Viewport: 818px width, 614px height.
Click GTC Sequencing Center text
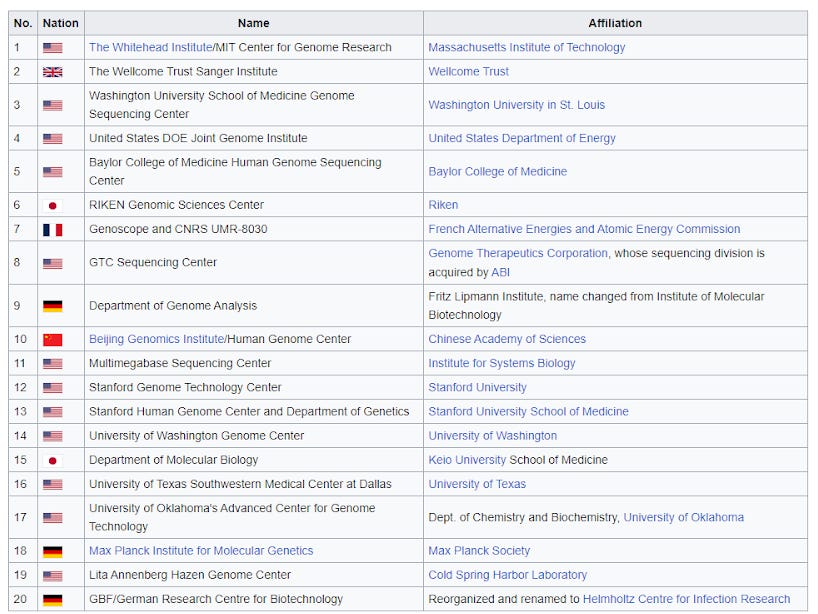(x=153, y=262)
